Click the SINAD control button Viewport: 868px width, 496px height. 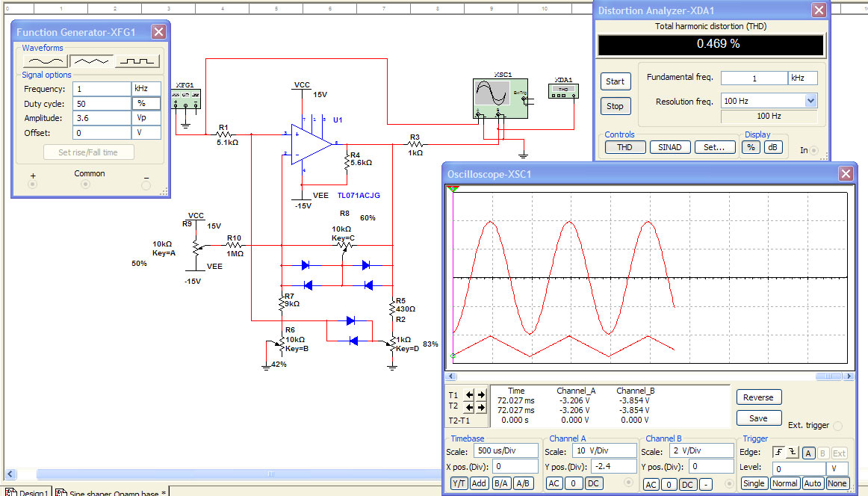(x=669, y=147)
